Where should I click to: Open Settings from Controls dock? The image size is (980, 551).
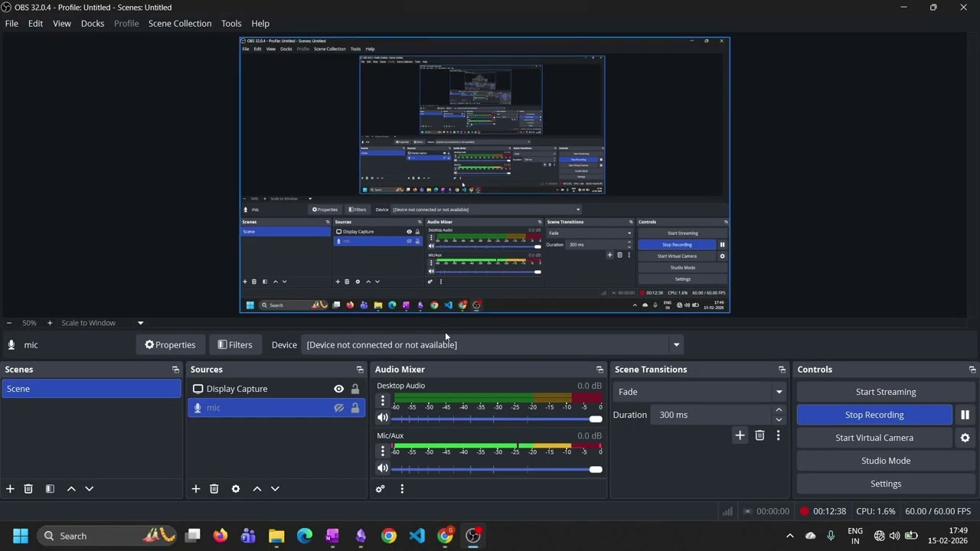pyautogui.click(x=886, y=484)
